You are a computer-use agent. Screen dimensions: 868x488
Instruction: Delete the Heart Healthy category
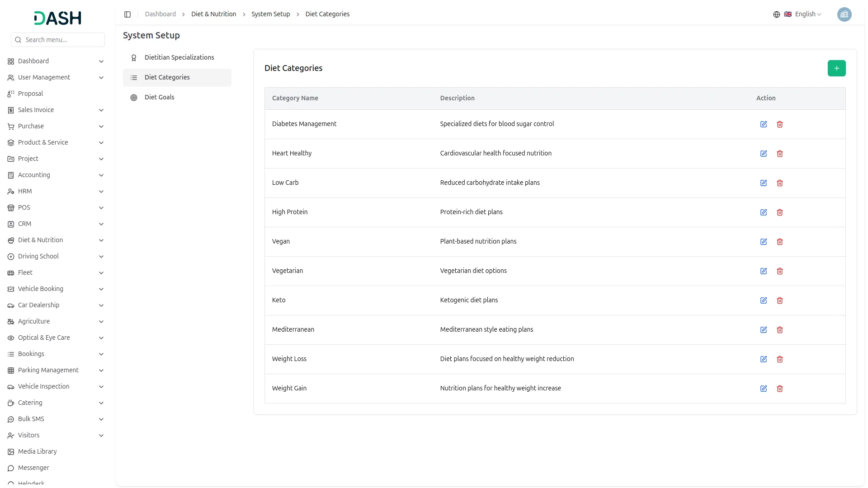click(x=780, y=154)
